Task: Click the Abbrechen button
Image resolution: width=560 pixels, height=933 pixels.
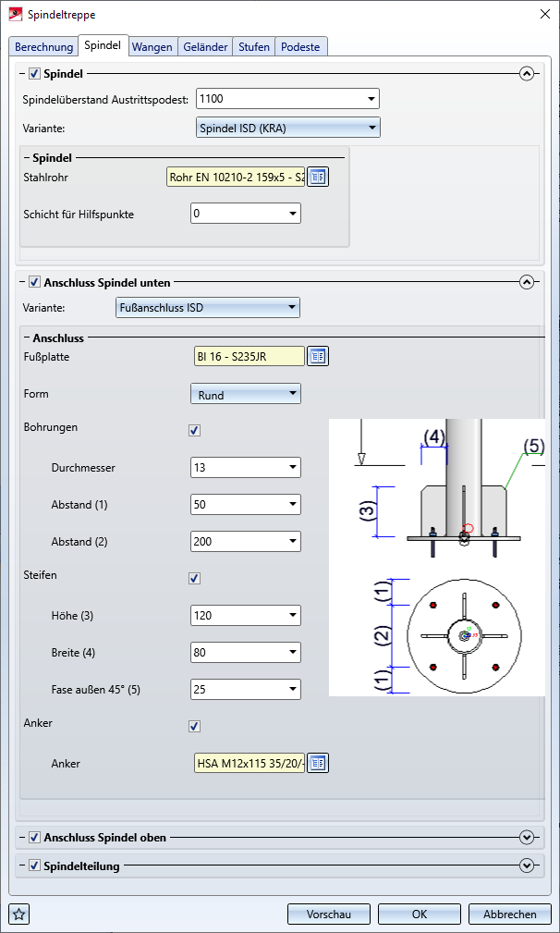Action: pyautogui.click(x=509, y=914)
